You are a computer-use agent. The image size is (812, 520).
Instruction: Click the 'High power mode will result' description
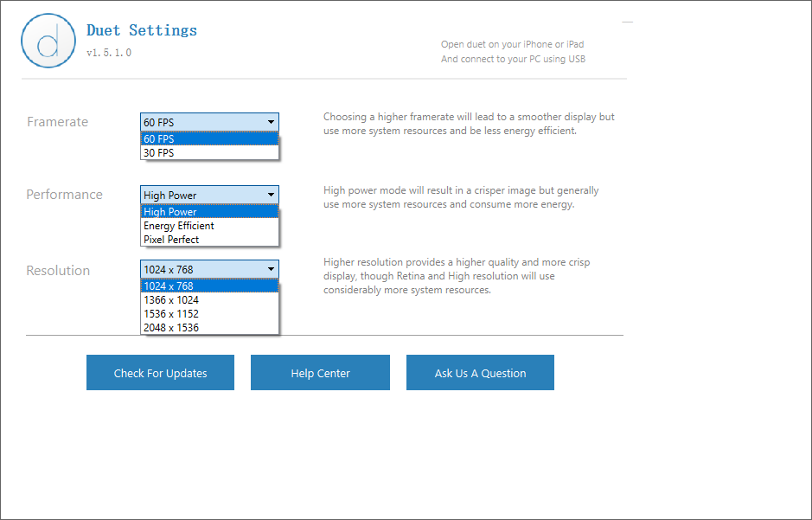(461, 197)
